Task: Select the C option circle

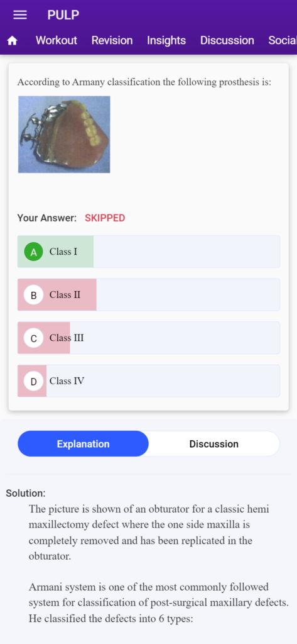Action: coord(34,338)
